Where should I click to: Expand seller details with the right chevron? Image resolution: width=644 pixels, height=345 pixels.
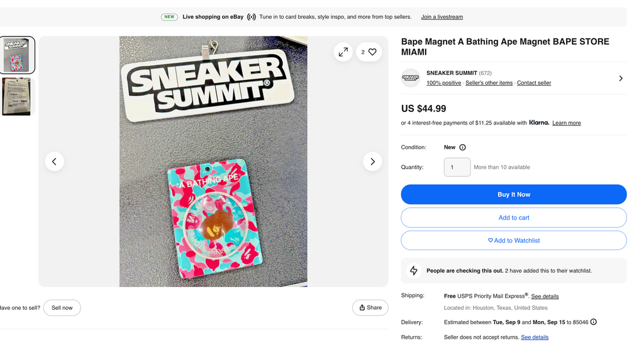pyautogui.click(x=621, y=79)
